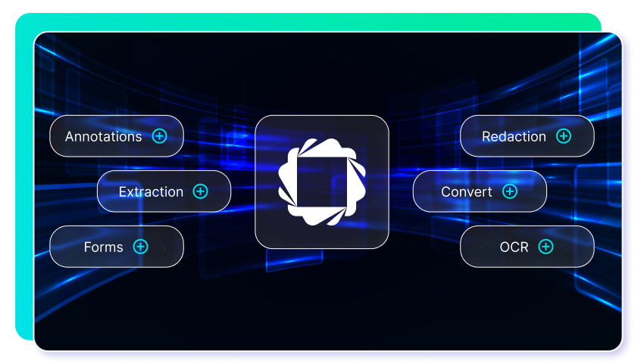Select the Annotations label
The image size is (644, 364).
pyautogui.click(x=104, y=136)
